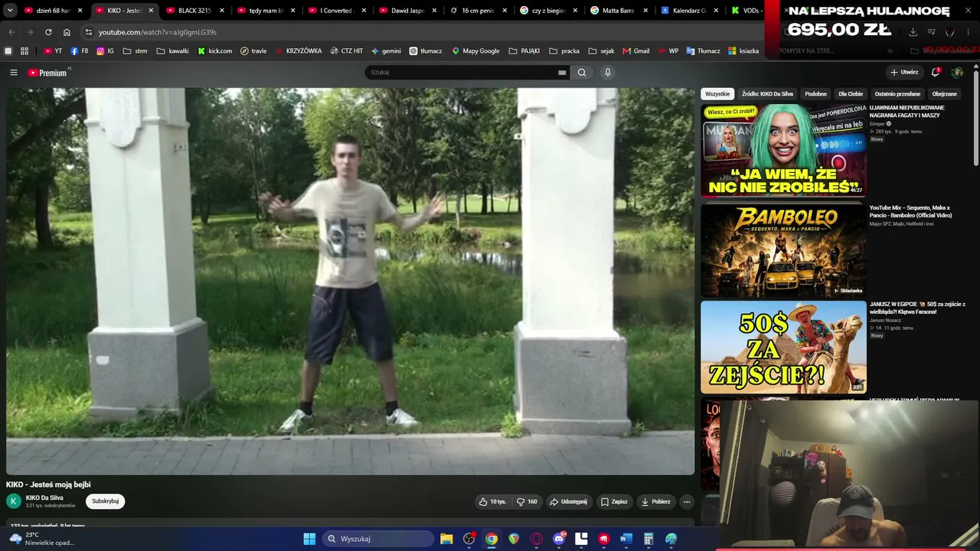
Task: Dislike the KIKO video
Action: pos(527,502)
